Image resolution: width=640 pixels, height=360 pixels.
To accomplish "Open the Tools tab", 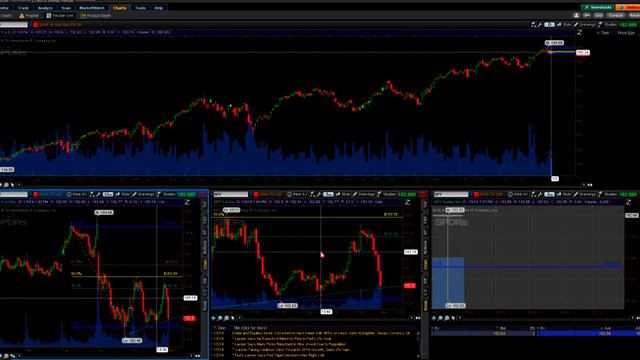I will [x=140, y=8].
